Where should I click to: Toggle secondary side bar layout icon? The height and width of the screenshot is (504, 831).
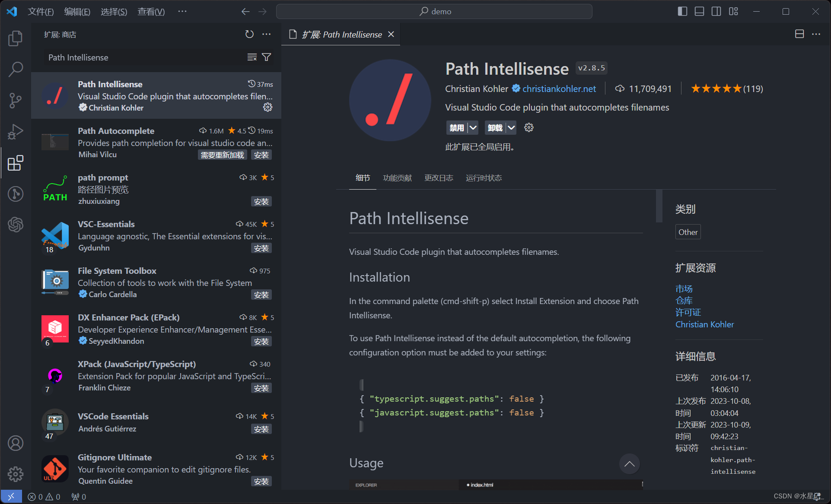716,11
